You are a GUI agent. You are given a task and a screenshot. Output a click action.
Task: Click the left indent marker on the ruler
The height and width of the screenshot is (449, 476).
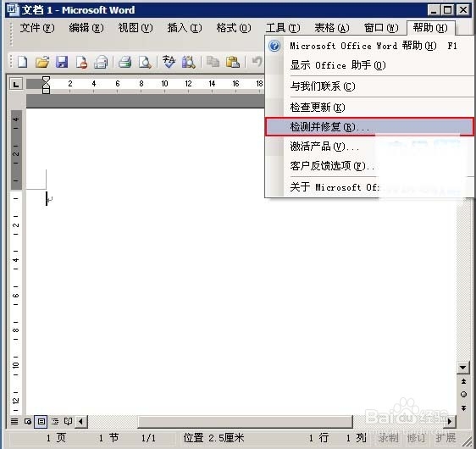tap(46, 91)
